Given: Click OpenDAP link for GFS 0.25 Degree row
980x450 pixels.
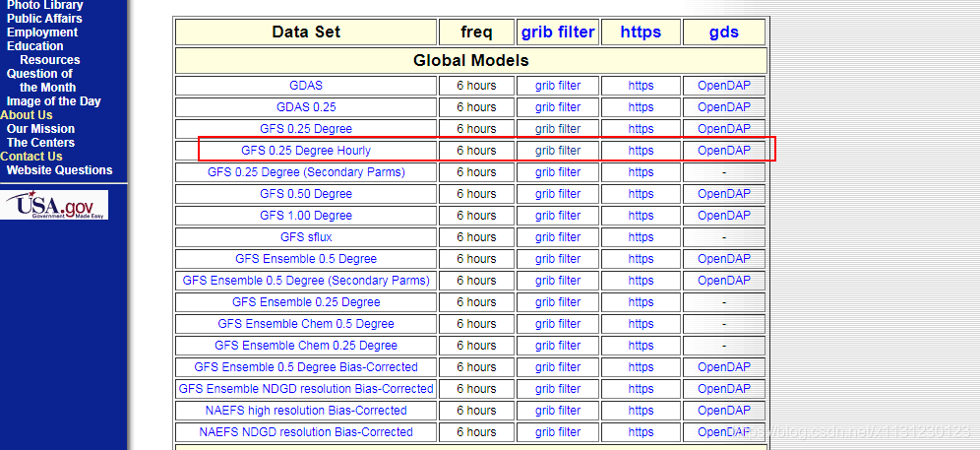Looking at the screenshot, I should click(x=724, y=129).
